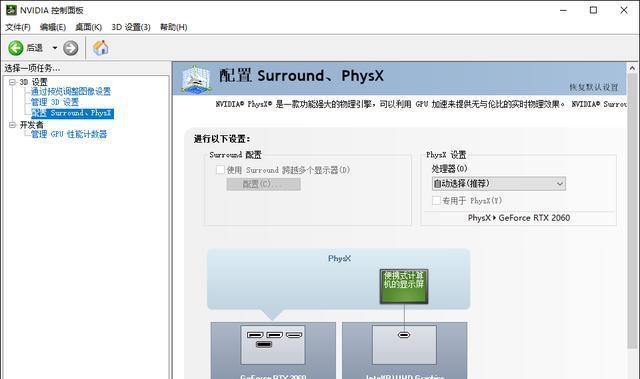Image resolution: width=640 pixels, height=379 pixels.
Task: Open the 处理器 自动选择(推荐) dropdown
Action: [x=499, y=184]
